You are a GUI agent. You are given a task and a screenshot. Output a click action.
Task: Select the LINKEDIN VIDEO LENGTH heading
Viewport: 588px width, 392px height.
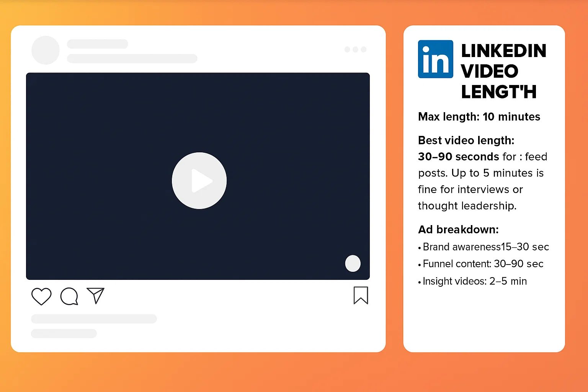(x=504, y=71)
